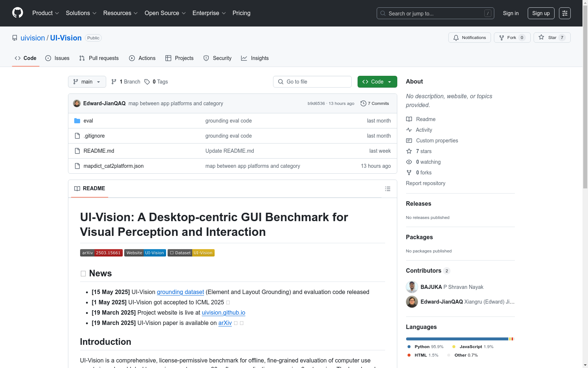
Task: Click the Report repository link
Action: (426, 183)
